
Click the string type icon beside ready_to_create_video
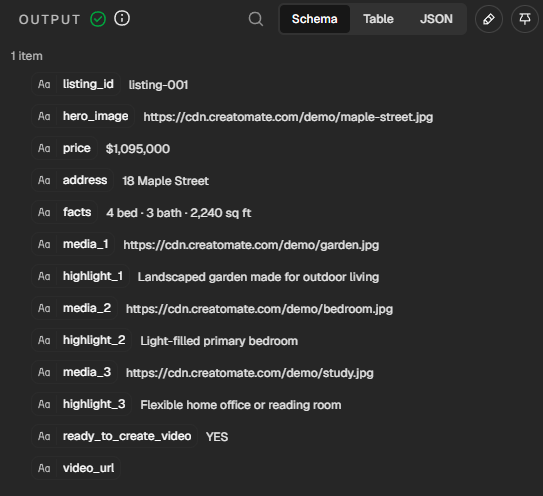coord(44,436)
